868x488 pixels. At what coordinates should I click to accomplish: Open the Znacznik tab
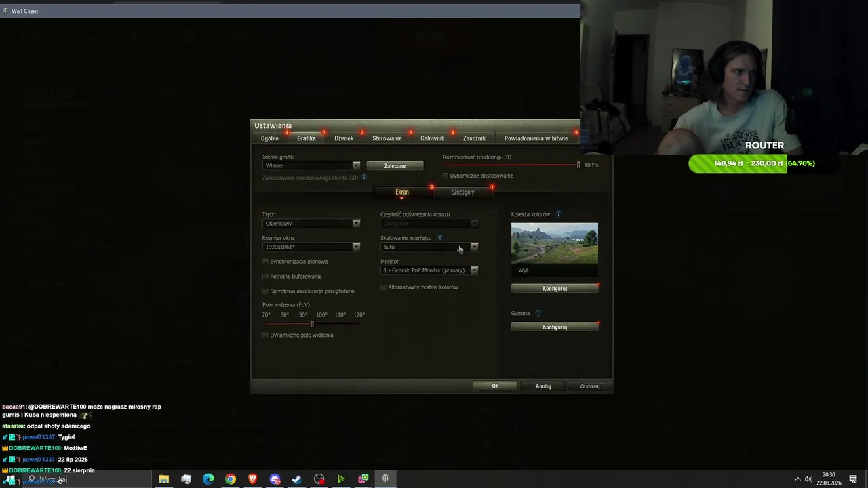(x=474, y=138)
